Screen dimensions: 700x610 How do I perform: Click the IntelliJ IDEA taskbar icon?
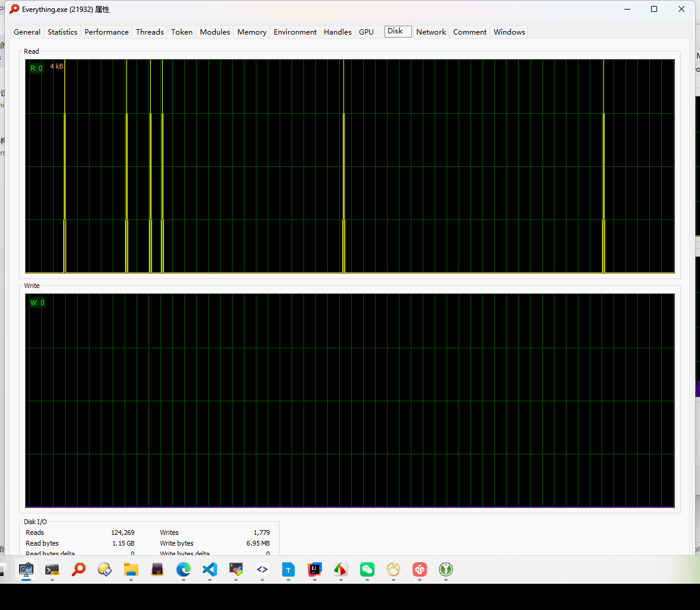coord(315,569)
